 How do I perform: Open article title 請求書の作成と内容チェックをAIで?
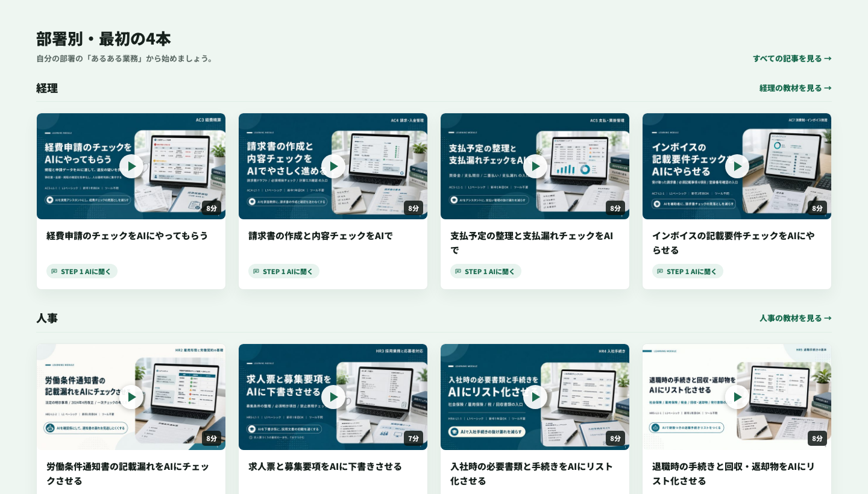[x=321, y=236]
